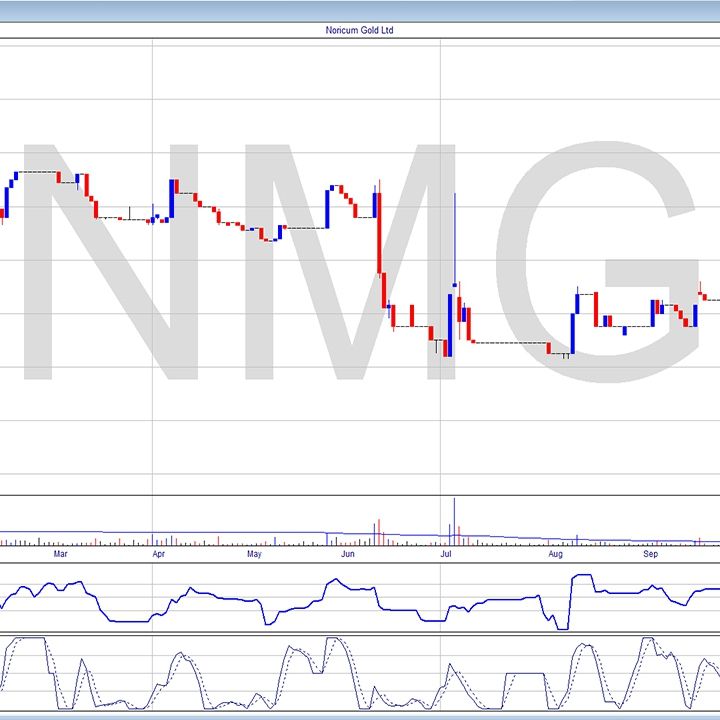Select the Aug label on the date axis

[x=555, y=552]
